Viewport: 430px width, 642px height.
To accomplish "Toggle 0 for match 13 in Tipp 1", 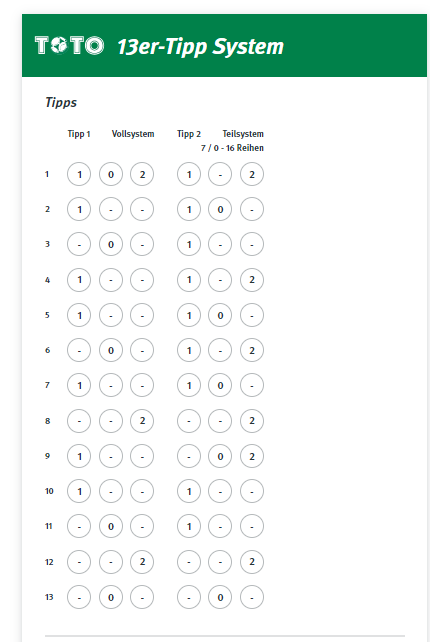I will pos(111,597).
